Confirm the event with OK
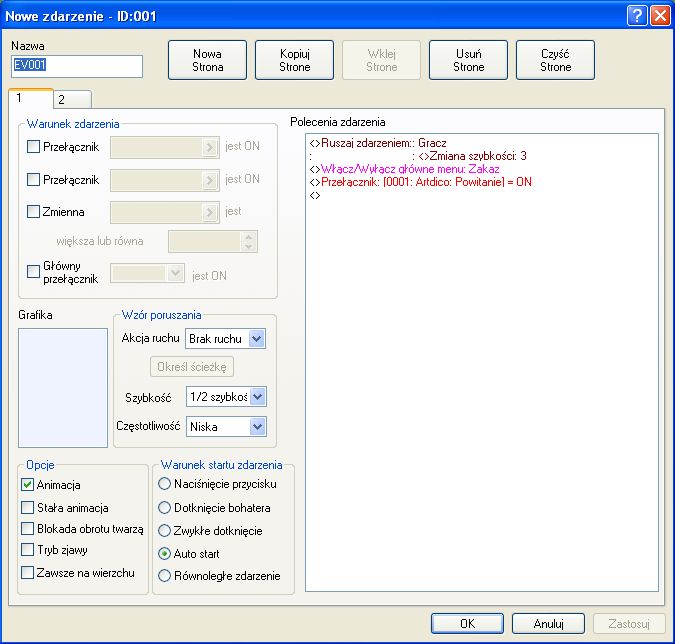 tap(467, 623)
